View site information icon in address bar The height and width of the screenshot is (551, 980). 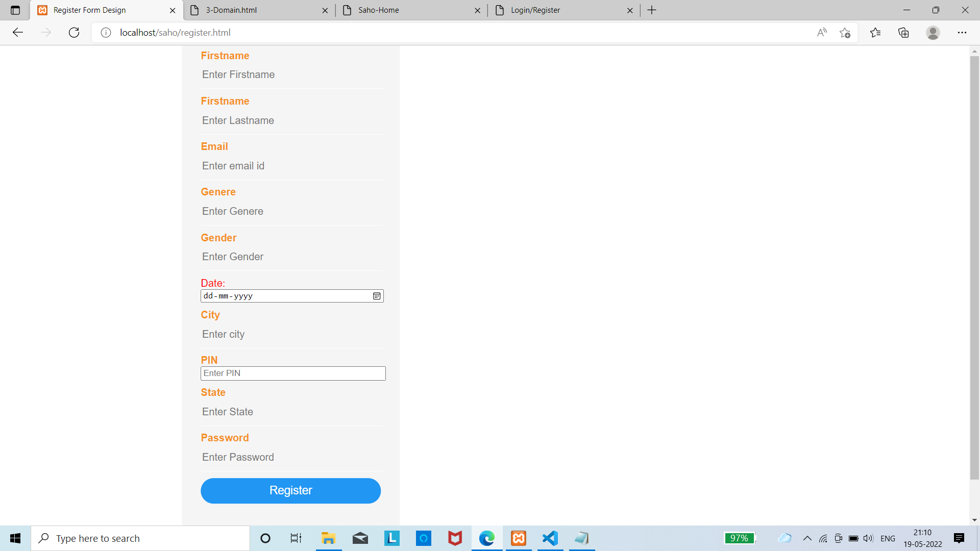pyautogui.click(x=106, y=33)
